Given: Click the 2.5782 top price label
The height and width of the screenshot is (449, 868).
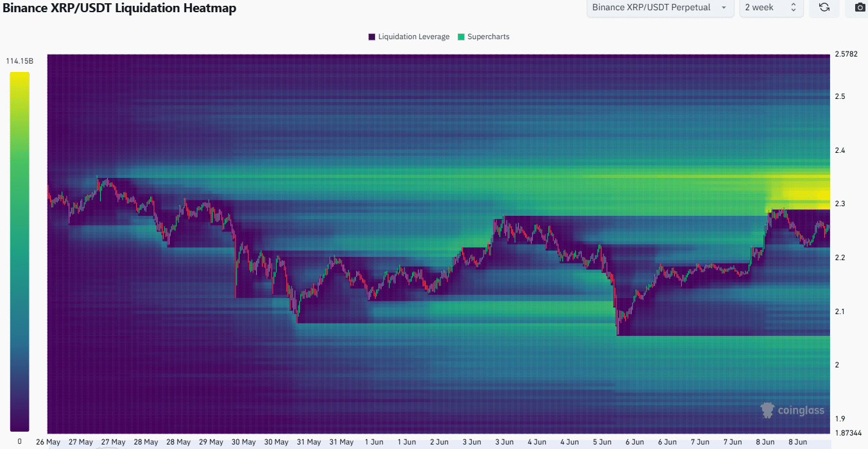Looking at the screenshot, I should 846,54.
